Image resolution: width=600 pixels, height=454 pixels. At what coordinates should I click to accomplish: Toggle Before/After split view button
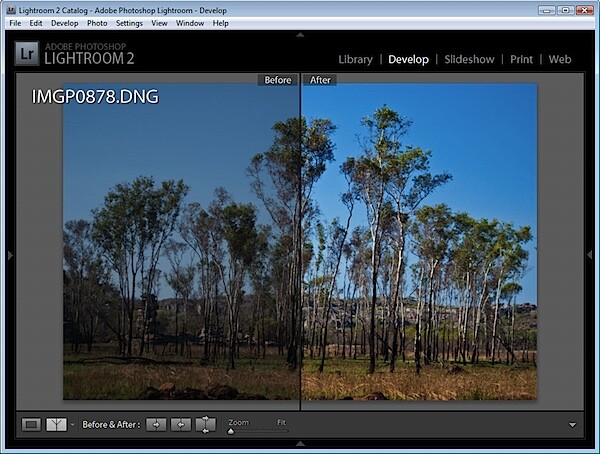pos(56,425)
